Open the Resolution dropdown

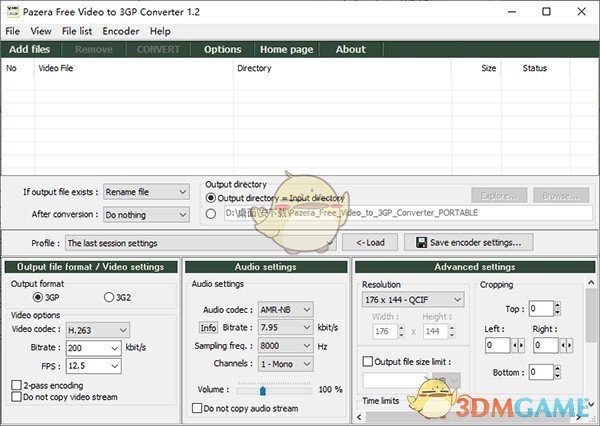[413, 299]
